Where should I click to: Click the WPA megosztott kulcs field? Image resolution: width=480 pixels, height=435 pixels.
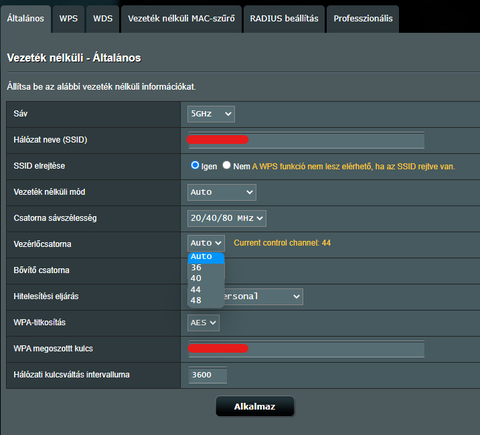pos(306,349)
